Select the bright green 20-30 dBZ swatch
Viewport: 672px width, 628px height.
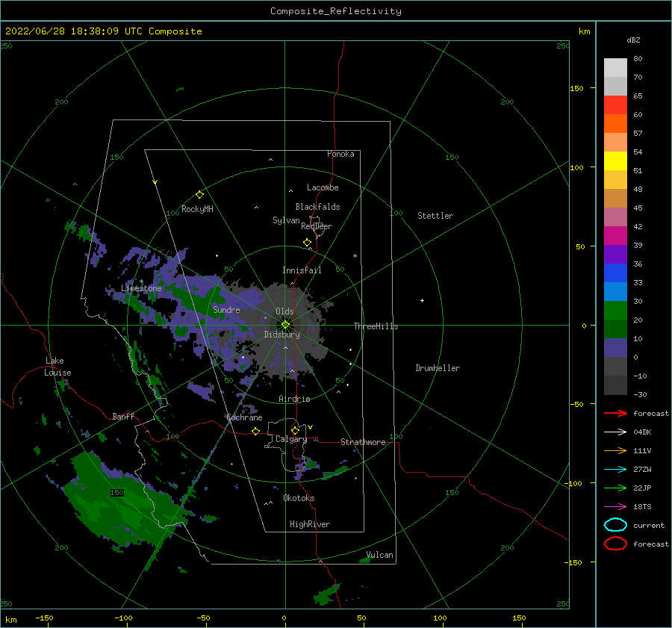615,311
